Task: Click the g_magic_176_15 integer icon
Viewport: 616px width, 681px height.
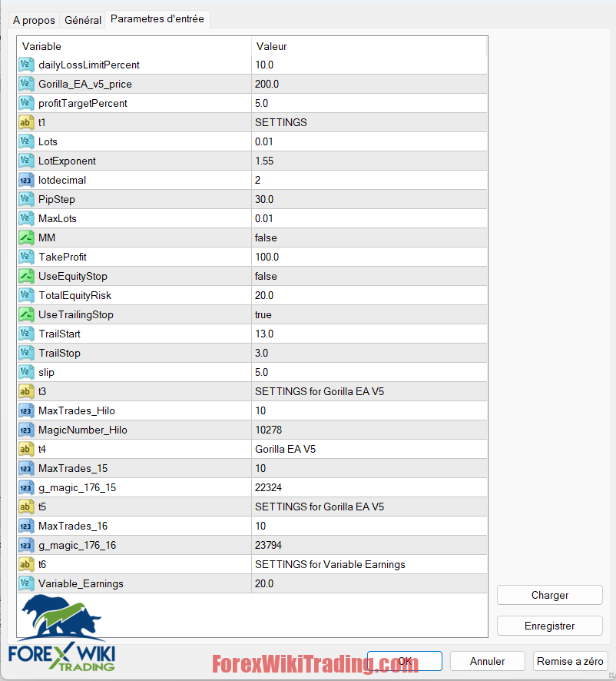Action: pos(26,487)
